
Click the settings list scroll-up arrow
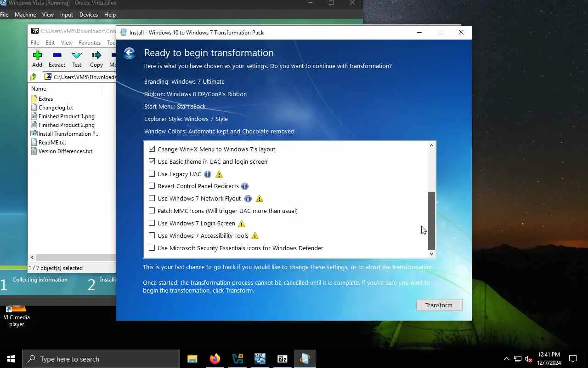pos(431,146)
